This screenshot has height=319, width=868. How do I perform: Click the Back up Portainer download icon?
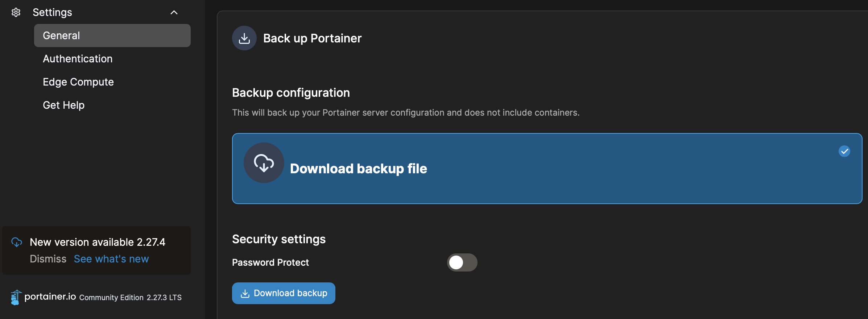[x=244, y=38]
